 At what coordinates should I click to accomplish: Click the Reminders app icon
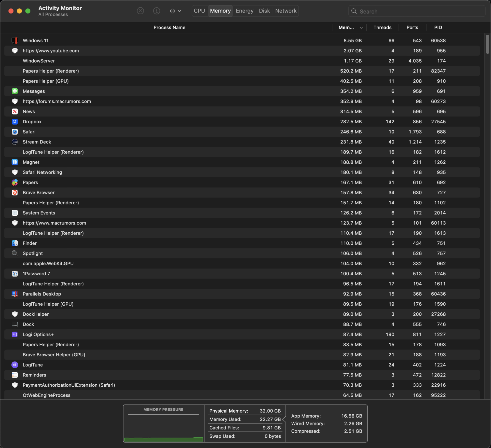(x=15, y=375)
